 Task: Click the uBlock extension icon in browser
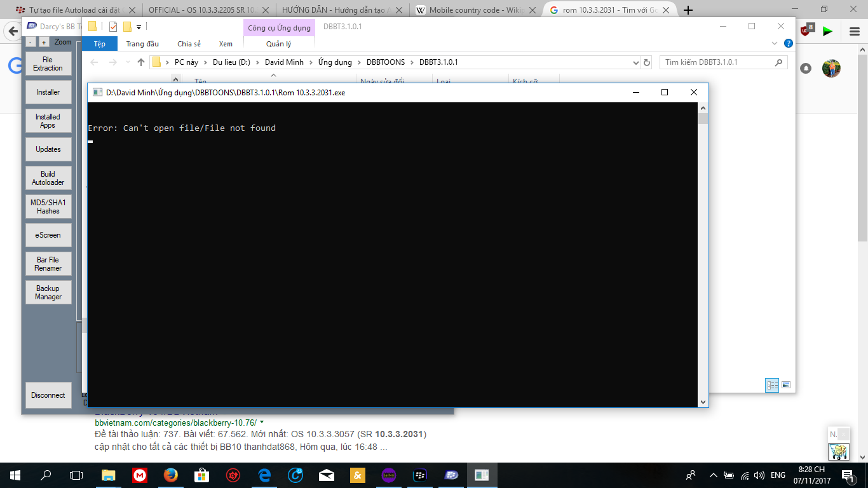pyautogui.click(x=806, y=30)
